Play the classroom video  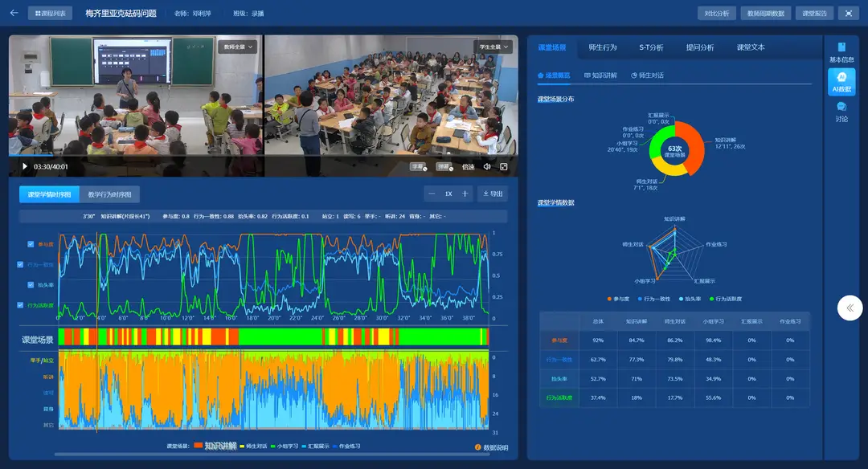25,167
